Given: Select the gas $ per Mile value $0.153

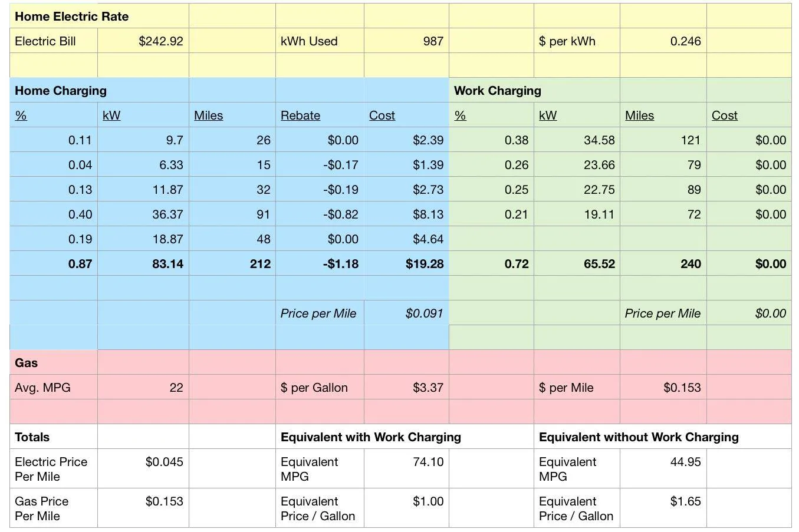Looking at the screenshot, I should pos(663,388).
